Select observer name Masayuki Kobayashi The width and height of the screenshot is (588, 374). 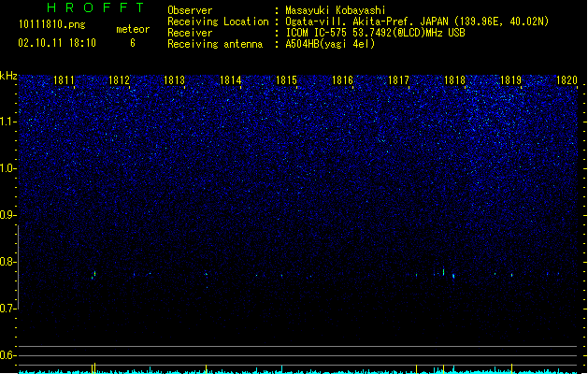336,10
